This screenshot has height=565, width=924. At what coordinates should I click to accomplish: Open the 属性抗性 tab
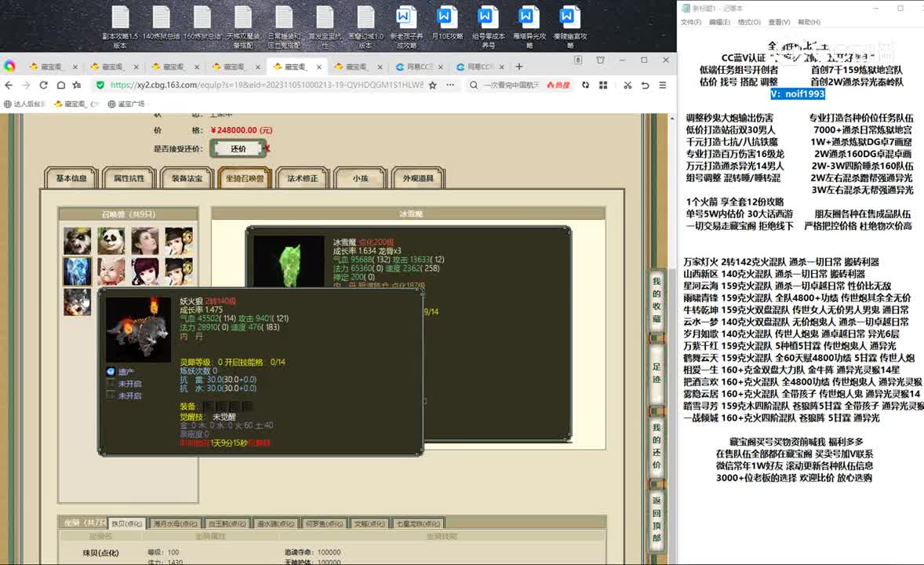point(129,178)
